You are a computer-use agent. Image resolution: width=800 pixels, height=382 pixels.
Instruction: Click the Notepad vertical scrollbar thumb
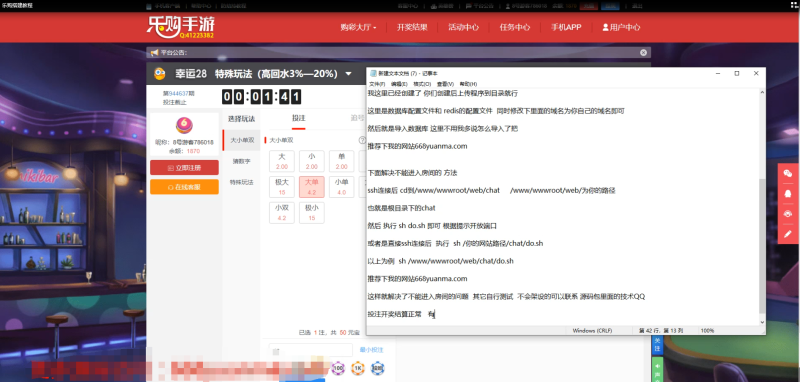tap(762, 246)
